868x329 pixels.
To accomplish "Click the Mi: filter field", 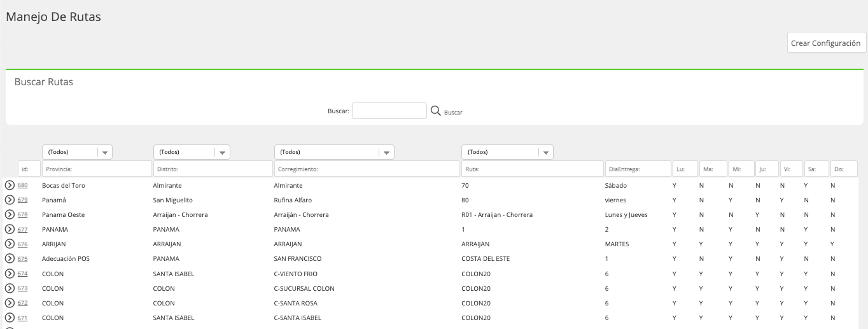I will [x=741, y=169].
